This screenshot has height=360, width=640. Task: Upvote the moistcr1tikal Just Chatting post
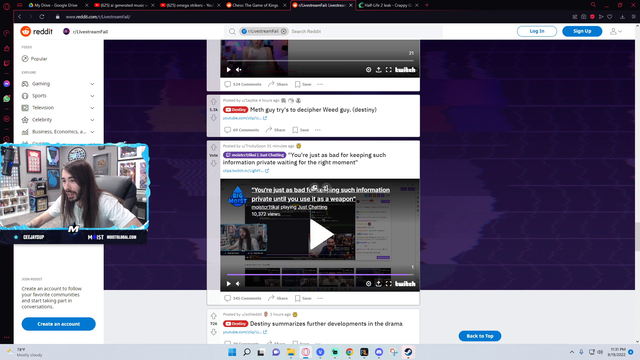tap(213, 147)
